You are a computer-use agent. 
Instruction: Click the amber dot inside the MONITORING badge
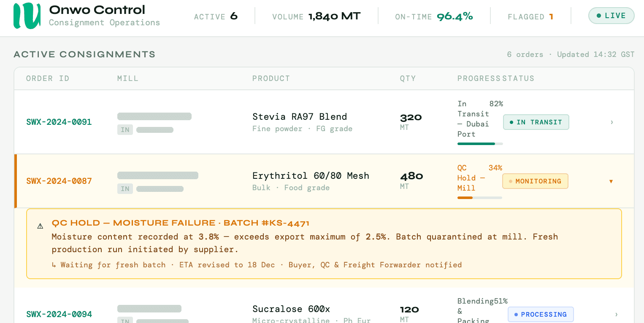click(511, 181)
